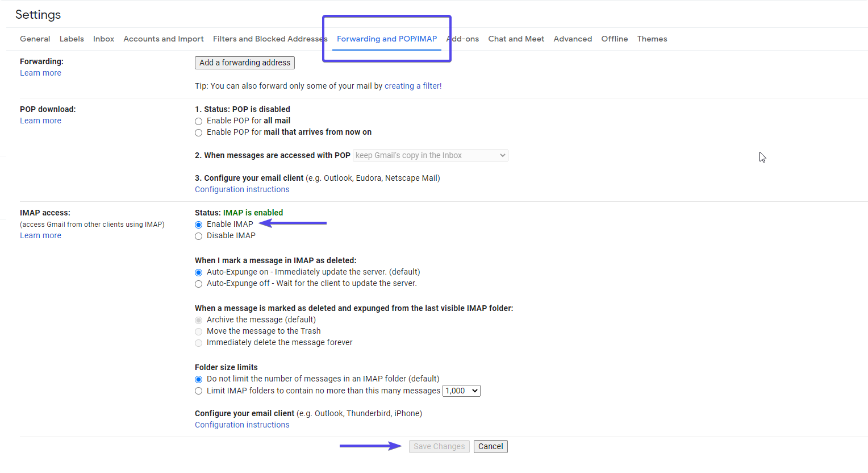
Task: Select Archive the message (default)
Action: [x=198, y=320]
